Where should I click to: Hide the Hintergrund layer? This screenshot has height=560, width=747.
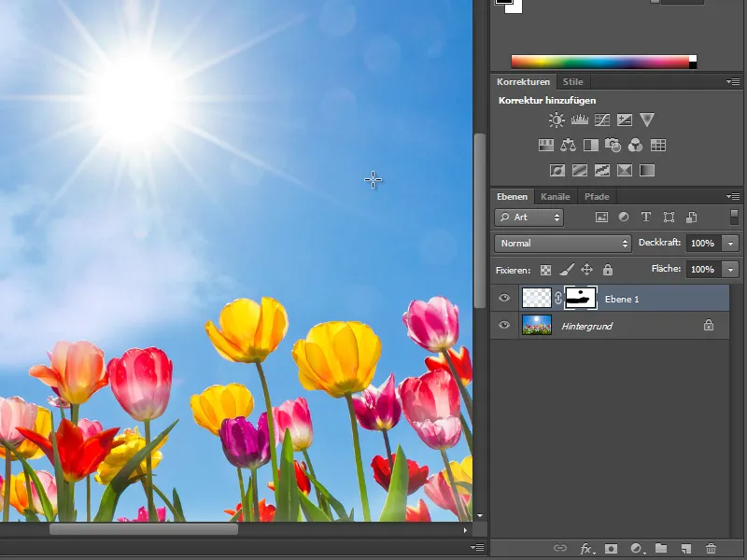point(504,325)
